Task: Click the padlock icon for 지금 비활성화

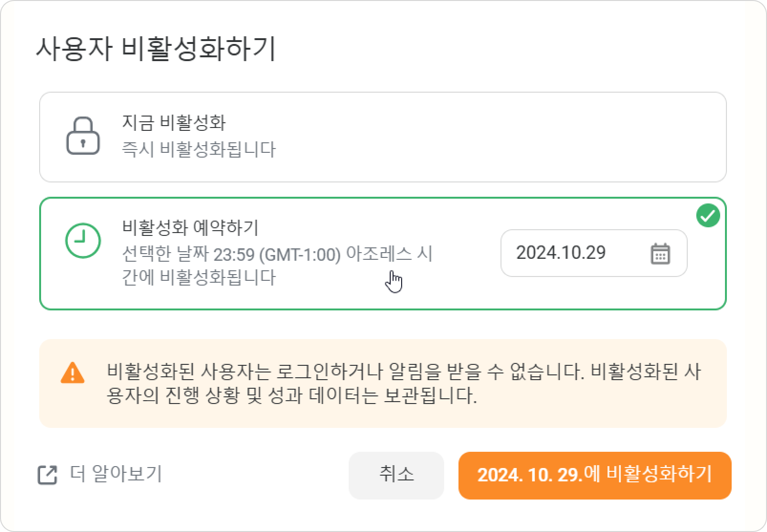Action: (x=83, y=136)
